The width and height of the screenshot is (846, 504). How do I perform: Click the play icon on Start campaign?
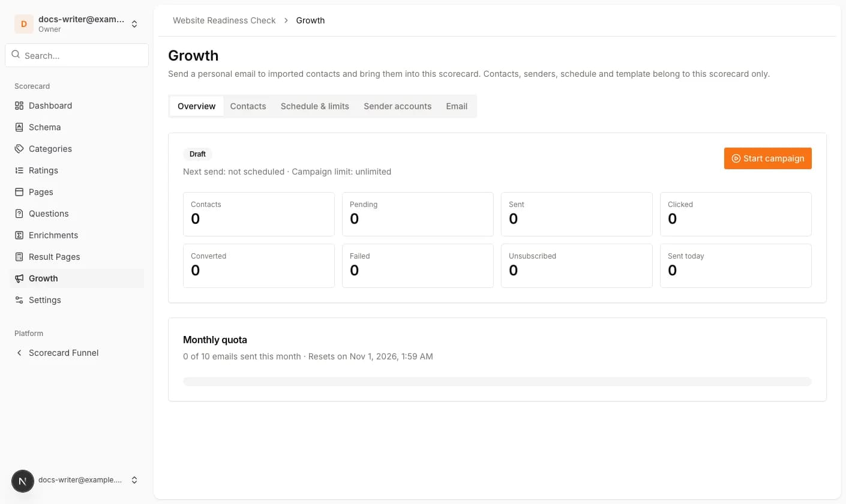(736, 158)
